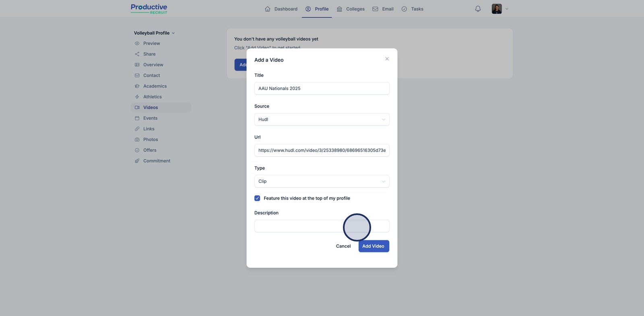Click into the Description field
The height and width of the screenshot is (316, 644).
(x=298, y=226)
